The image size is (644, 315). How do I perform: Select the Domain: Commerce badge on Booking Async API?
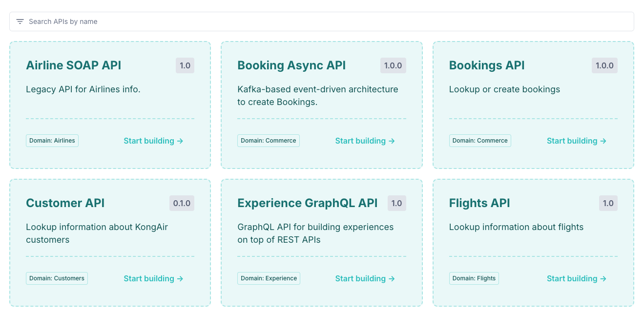point(268,141)
